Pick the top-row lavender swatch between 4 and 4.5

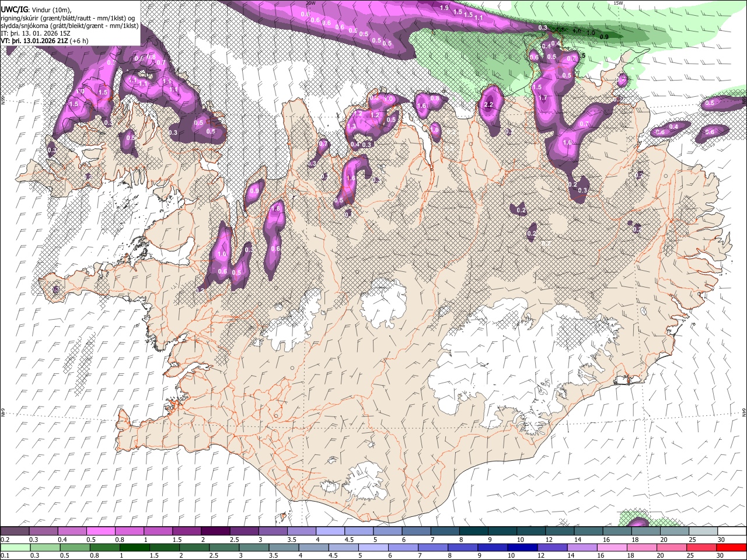[330, 531]
